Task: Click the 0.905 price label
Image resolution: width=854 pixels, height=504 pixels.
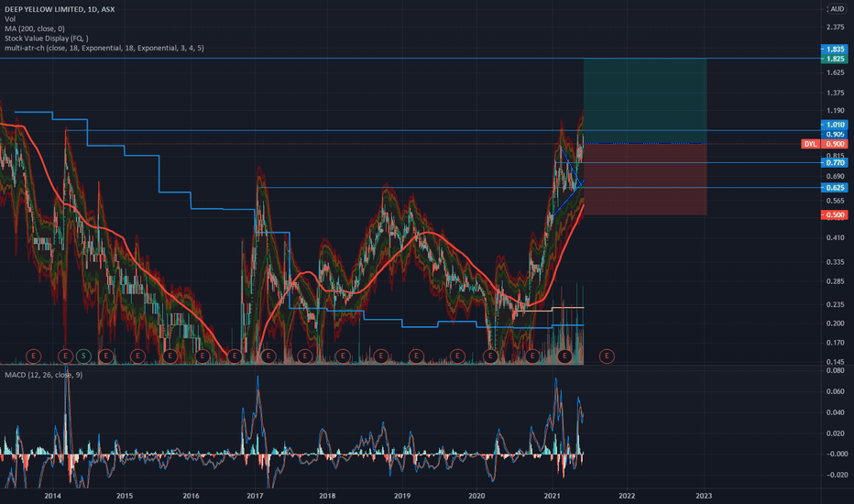Action: (834, 134)
